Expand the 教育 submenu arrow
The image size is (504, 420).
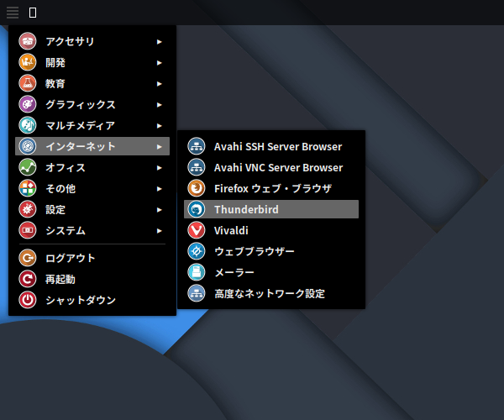pos(159,83)
